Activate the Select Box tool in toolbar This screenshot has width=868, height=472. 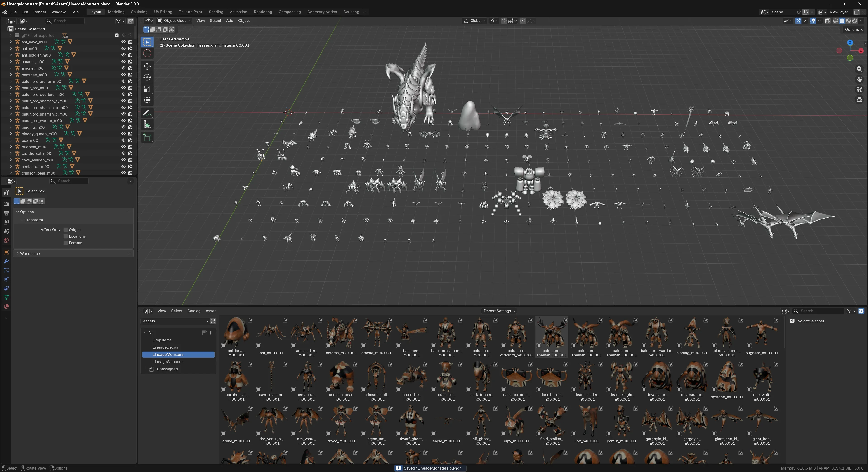tap(147, 42)
